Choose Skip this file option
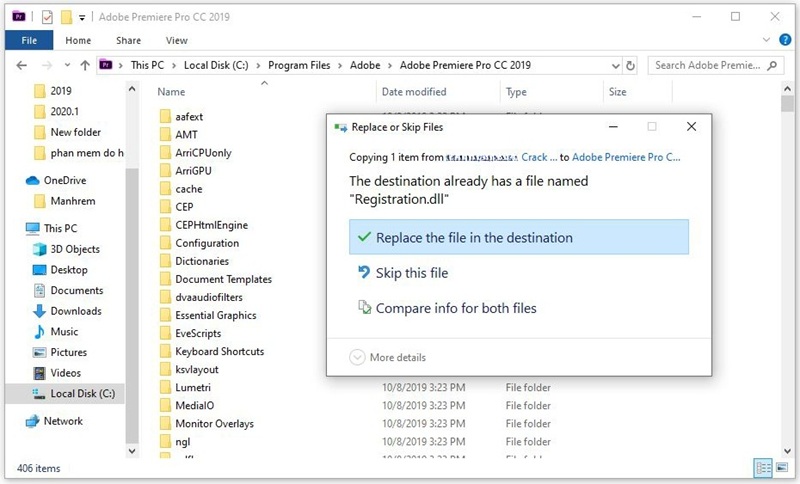Viewport: 800px width, 484px height. (x=411, y=273)
